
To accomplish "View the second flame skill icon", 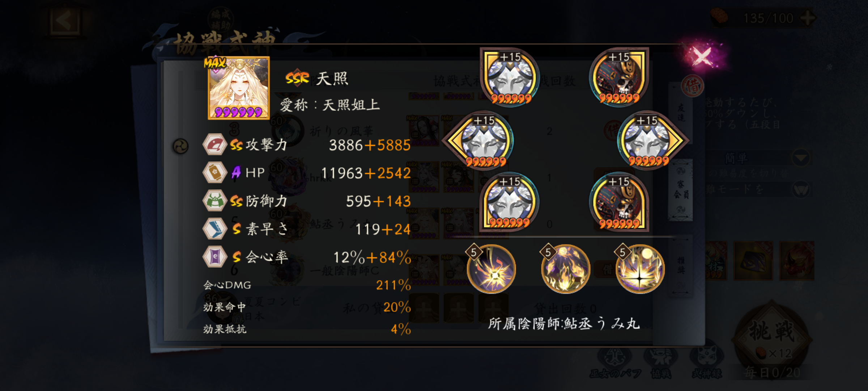I will 565,268.
